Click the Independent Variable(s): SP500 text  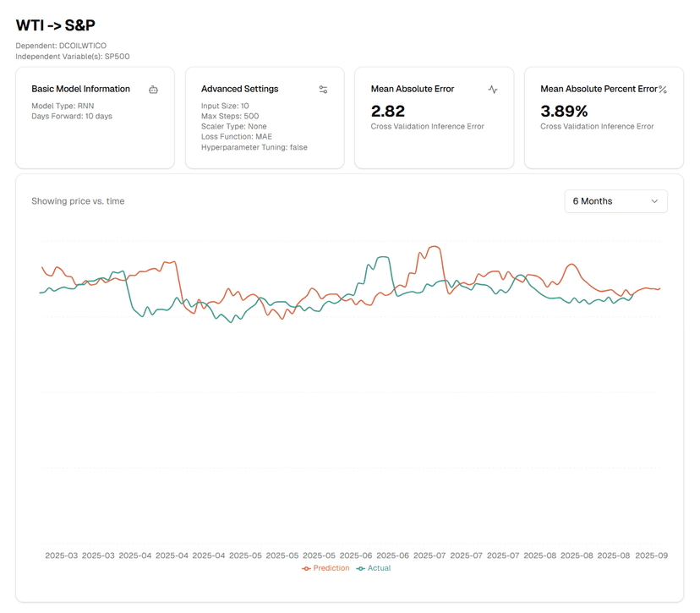(72, 57)
